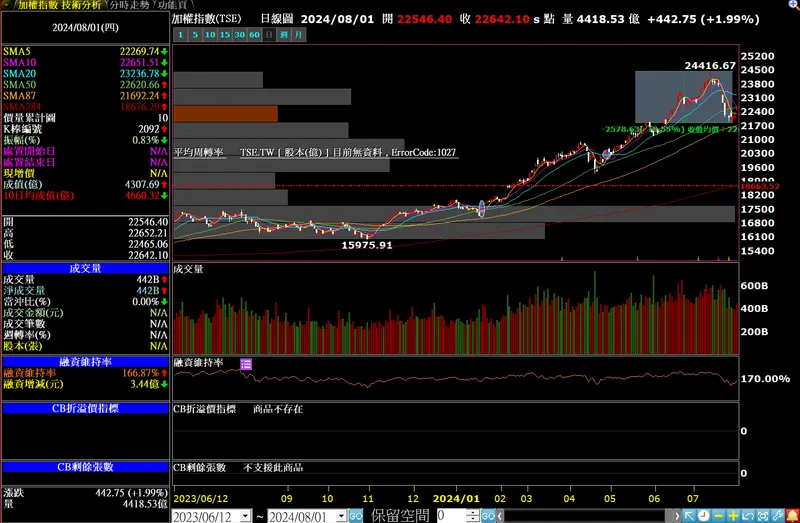The width and height of the screenshot is (800, 523).
Task: Click the date header 2024/08/01(四)
Action: coord(85,27)
